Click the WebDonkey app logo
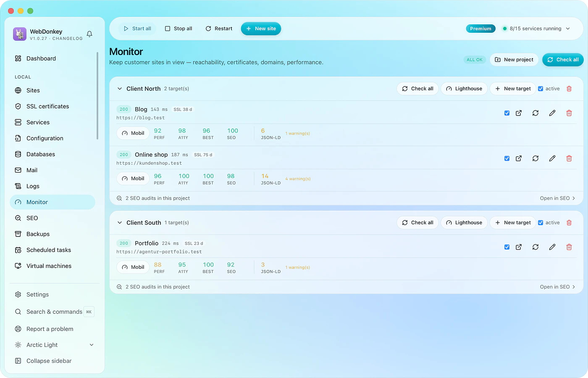Screen dimensions: 588x378 tap(20, 34)
